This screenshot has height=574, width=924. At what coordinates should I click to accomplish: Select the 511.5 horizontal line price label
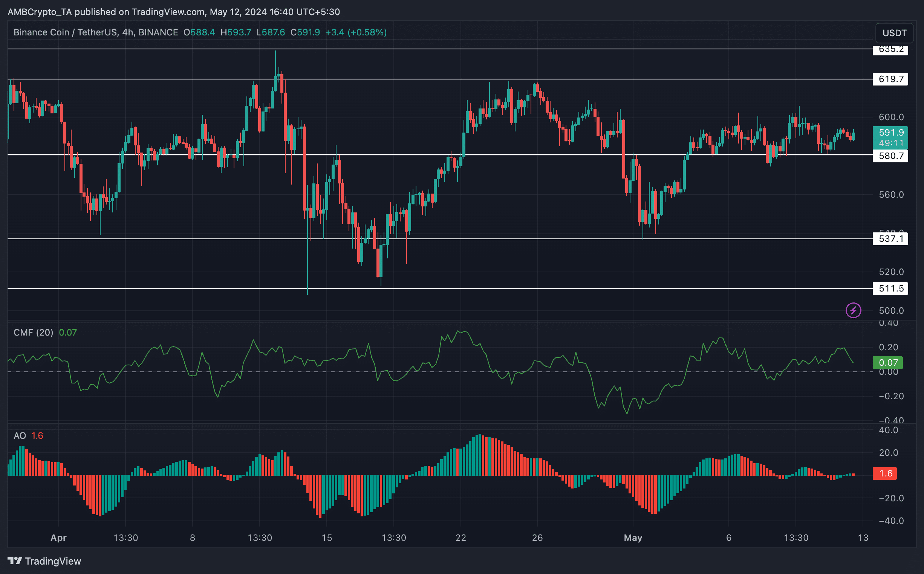[x=890, y=289]
